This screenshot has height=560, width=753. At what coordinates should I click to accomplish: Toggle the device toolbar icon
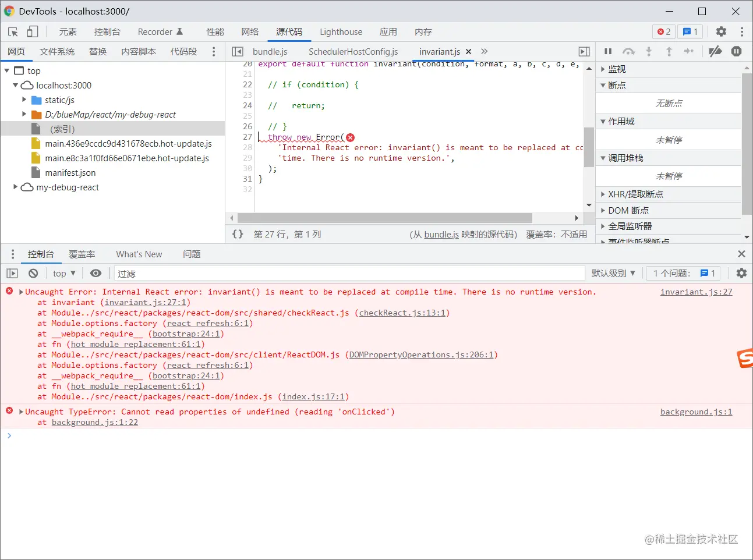click(33, 32)
